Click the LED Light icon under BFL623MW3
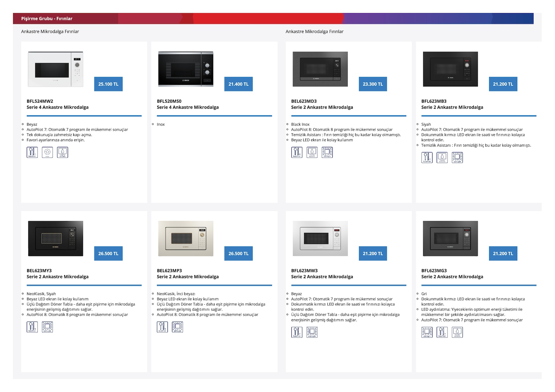The image size is (555, 392). [312, 332]
